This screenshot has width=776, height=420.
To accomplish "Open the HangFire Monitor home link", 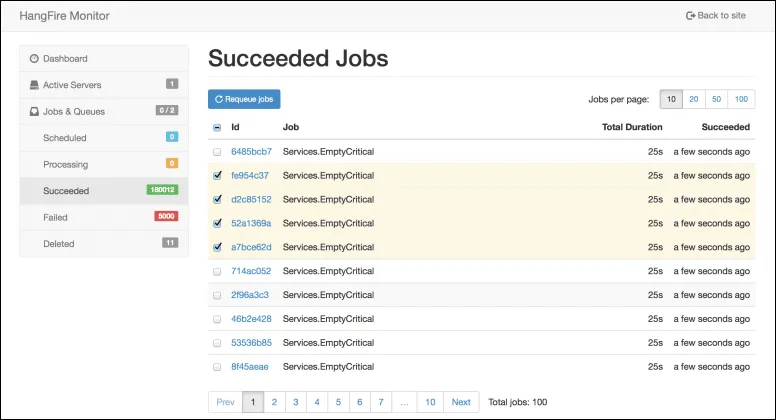I will click(64, 16).
